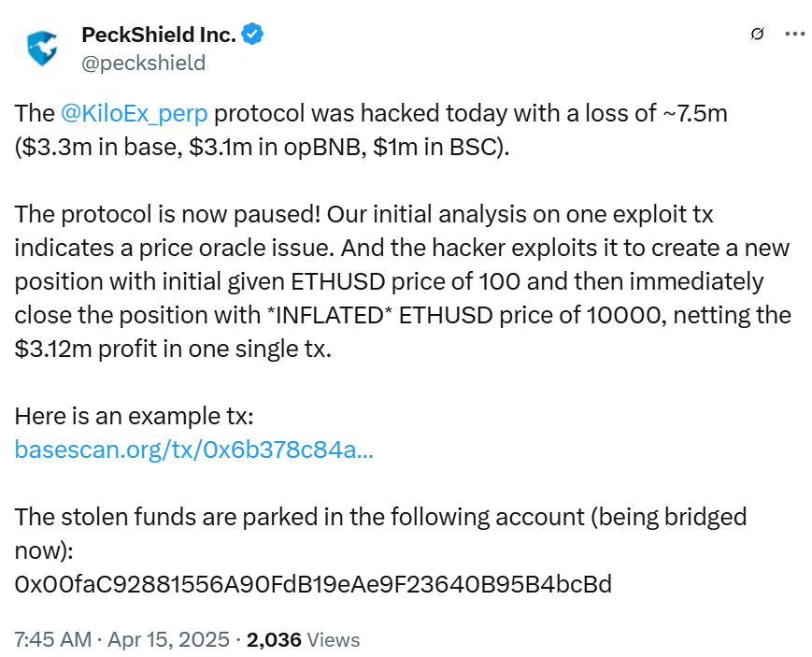The width and height of the screenshot is (812, 657).
Task: Click the 7:45 AM post time
Action: 52,640
